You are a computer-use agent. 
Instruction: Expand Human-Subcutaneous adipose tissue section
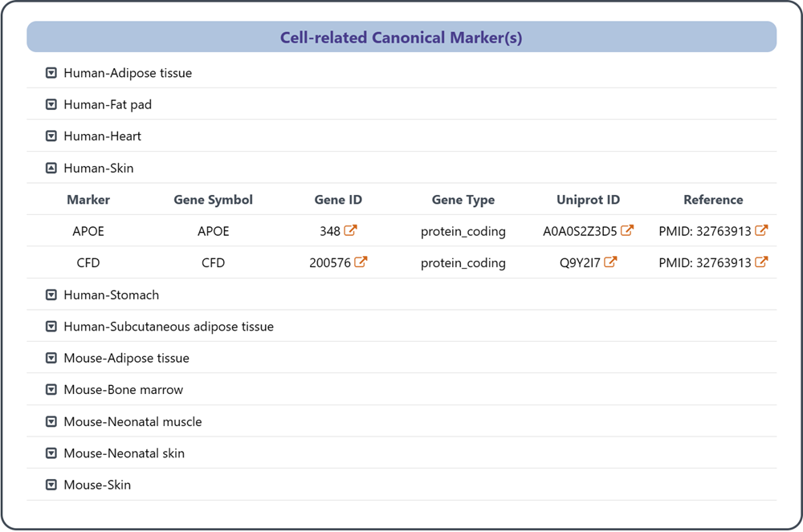point(51,327)
